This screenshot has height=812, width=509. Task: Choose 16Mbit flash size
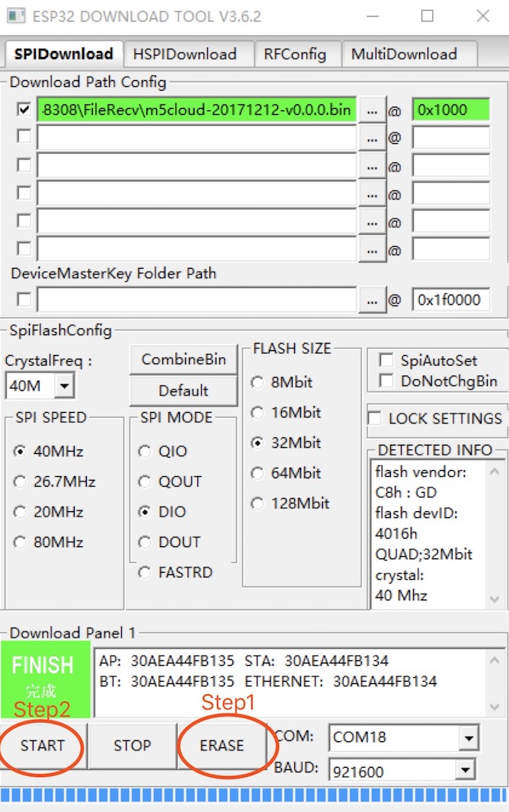286,412
